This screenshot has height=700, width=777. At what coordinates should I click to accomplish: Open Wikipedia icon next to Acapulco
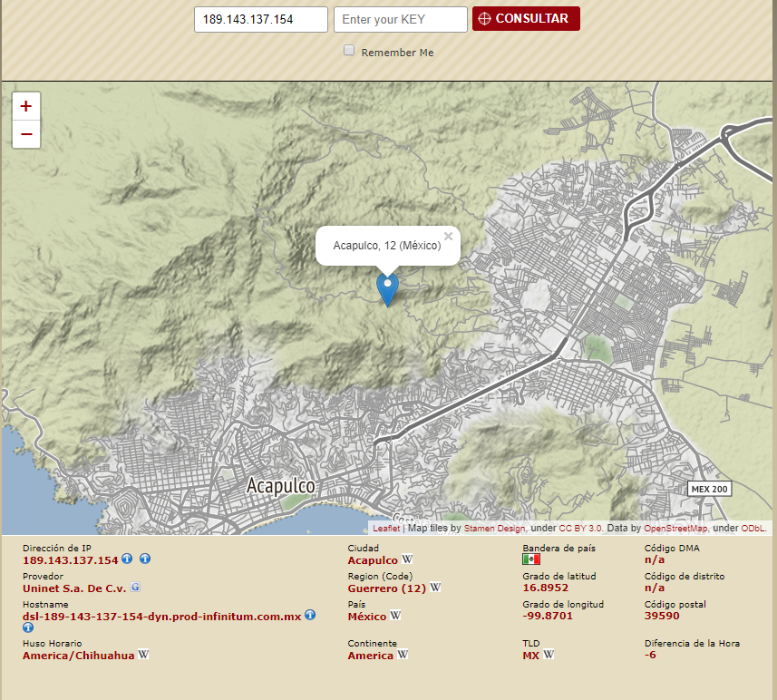(407, 559)
